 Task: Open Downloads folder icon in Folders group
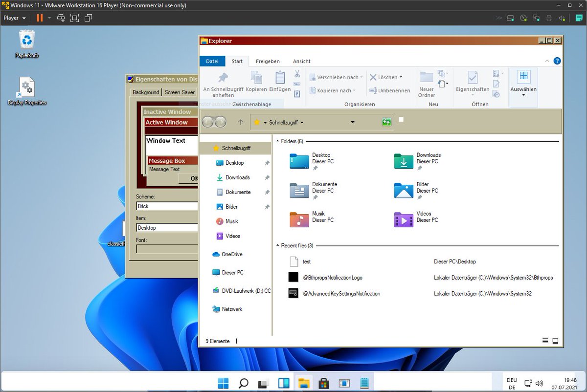point(404,161)
